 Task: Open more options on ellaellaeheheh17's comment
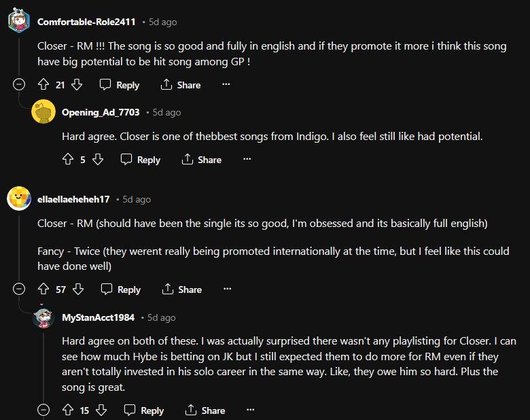[227, 290]
